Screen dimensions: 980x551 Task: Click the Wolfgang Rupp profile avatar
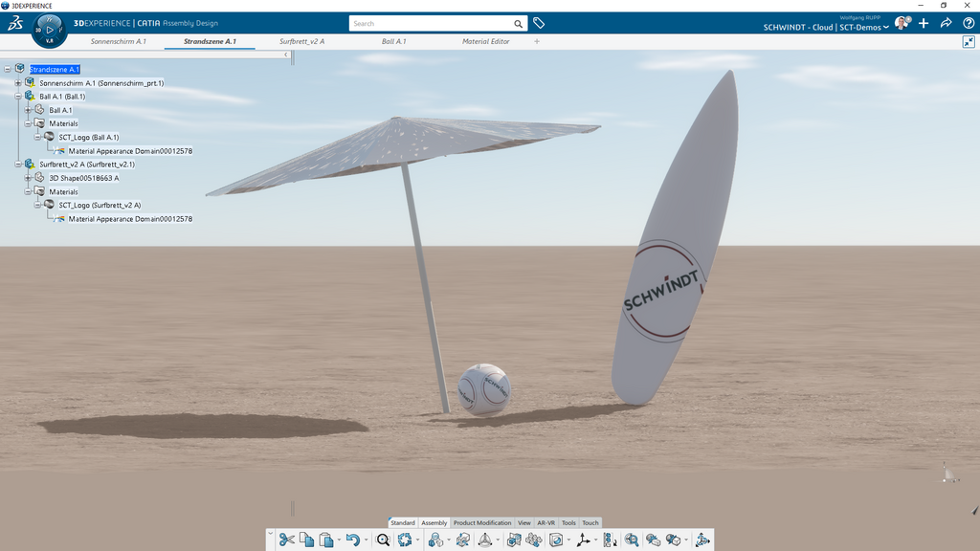(x=902, y=23)
